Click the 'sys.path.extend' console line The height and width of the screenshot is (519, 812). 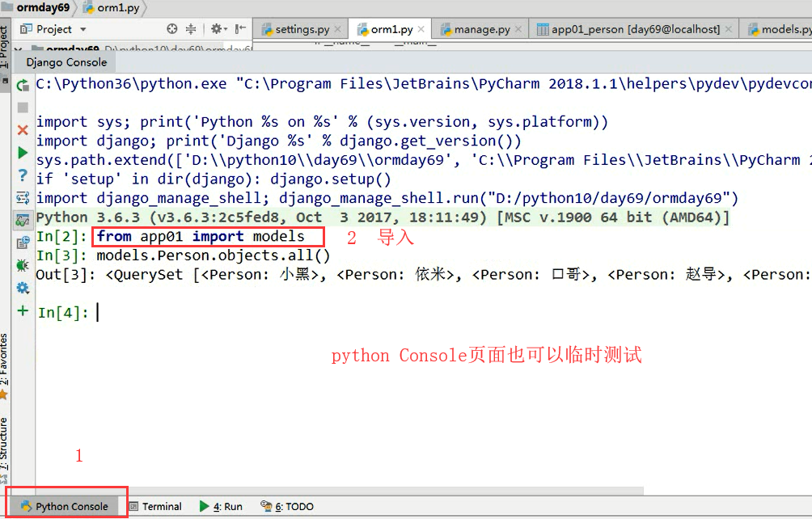pos(424,160)
